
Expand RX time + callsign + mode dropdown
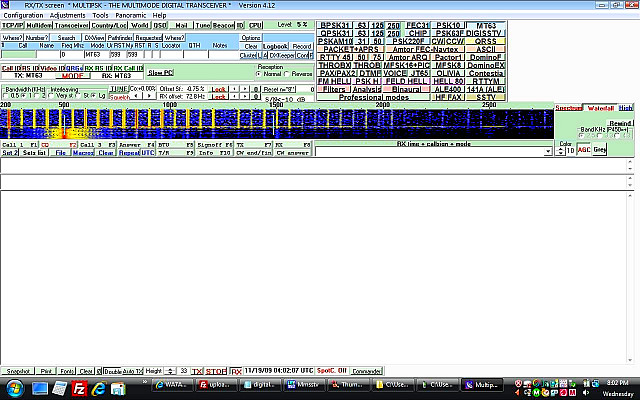[x=548, y=151]
